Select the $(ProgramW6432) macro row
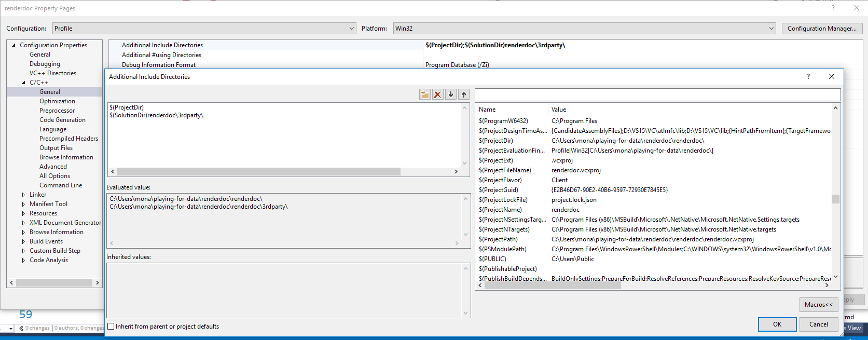Viewport: 868px width, 340px height. point(654,121)
